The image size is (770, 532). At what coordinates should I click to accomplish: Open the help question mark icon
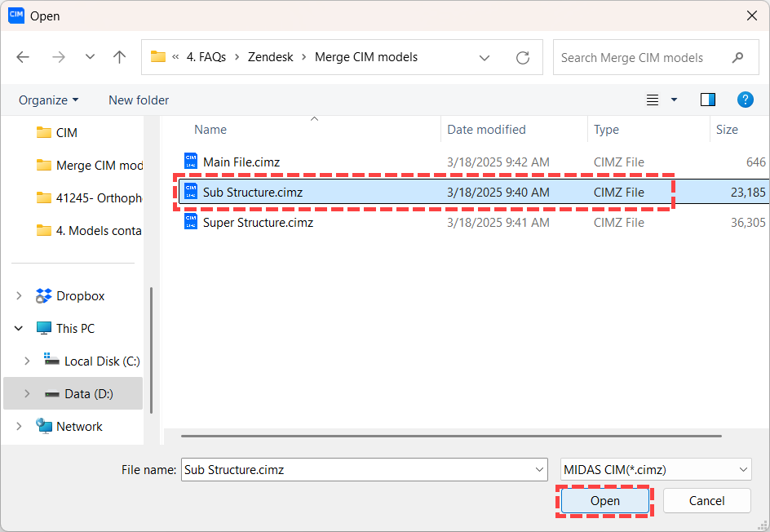point(745,100)
